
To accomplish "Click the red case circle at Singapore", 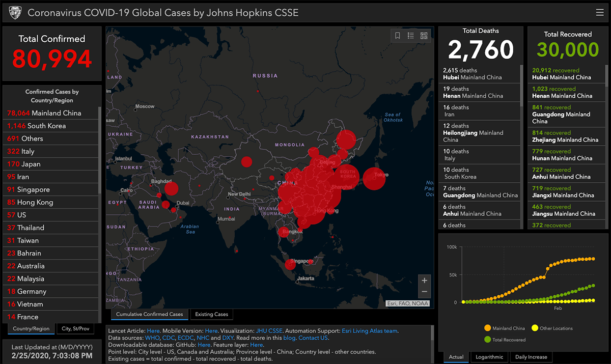I will pos(290,264).
